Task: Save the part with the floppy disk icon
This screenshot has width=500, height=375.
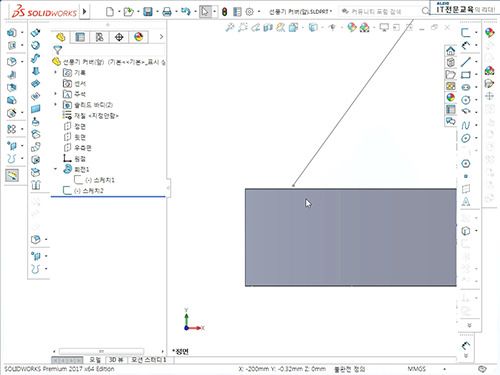Action: 148,12
